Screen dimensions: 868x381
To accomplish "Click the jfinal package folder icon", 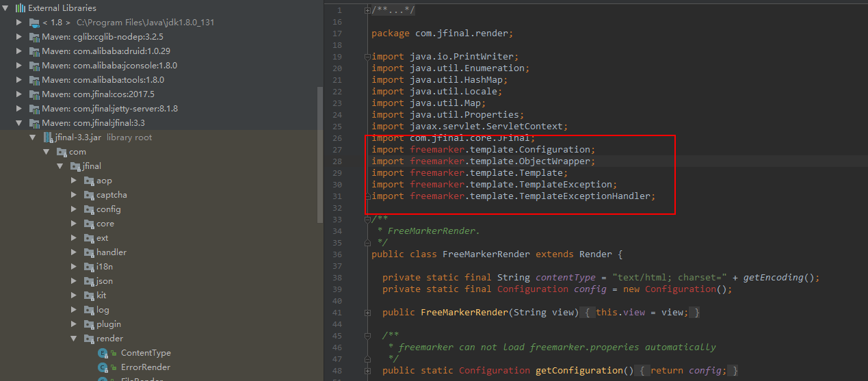I will tap(76, 166).
